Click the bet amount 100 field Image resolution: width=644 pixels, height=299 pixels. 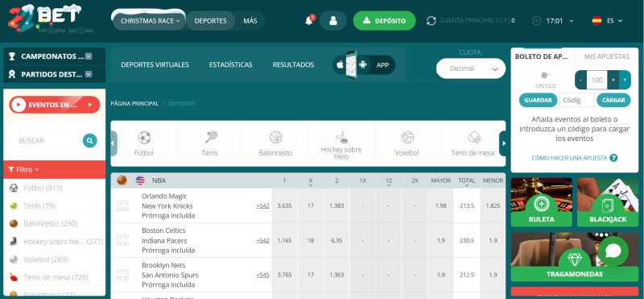[597, 81]
